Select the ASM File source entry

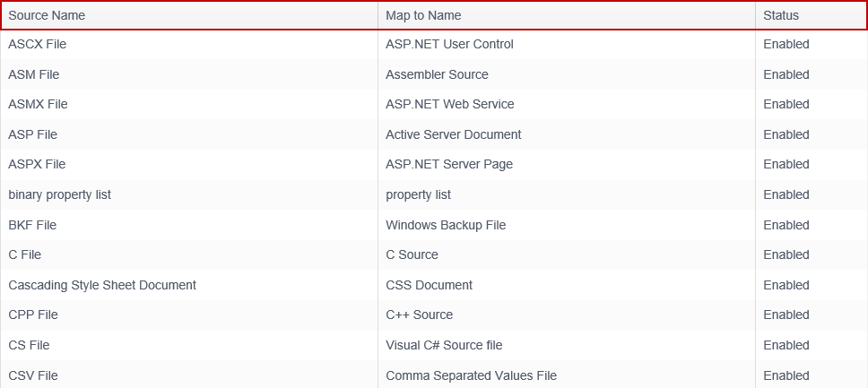34,74
